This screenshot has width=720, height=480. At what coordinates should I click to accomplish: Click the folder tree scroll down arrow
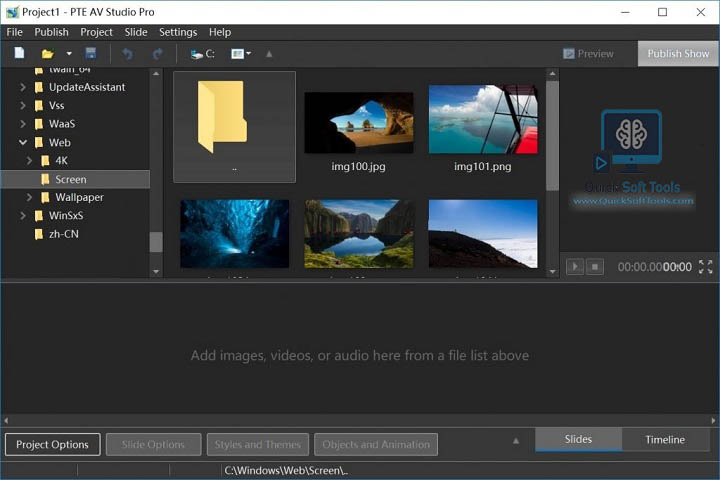[x=156, y=271]
